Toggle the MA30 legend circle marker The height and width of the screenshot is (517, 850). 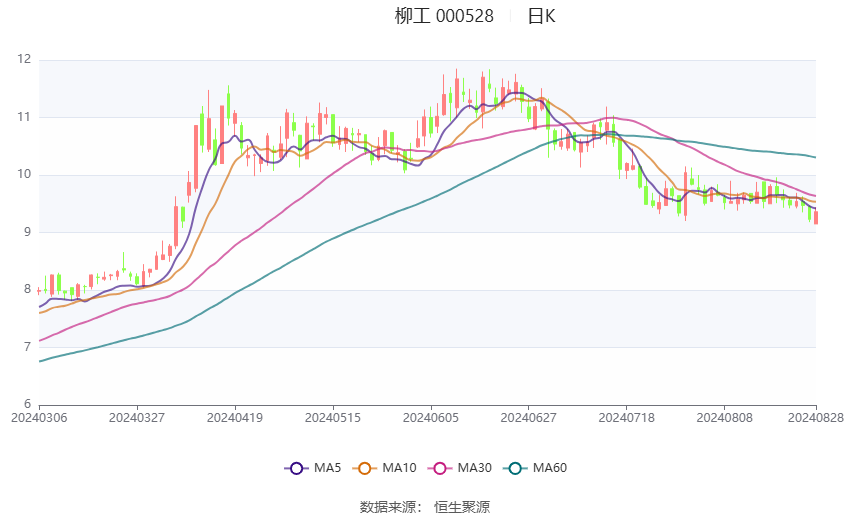click(440, 468)
